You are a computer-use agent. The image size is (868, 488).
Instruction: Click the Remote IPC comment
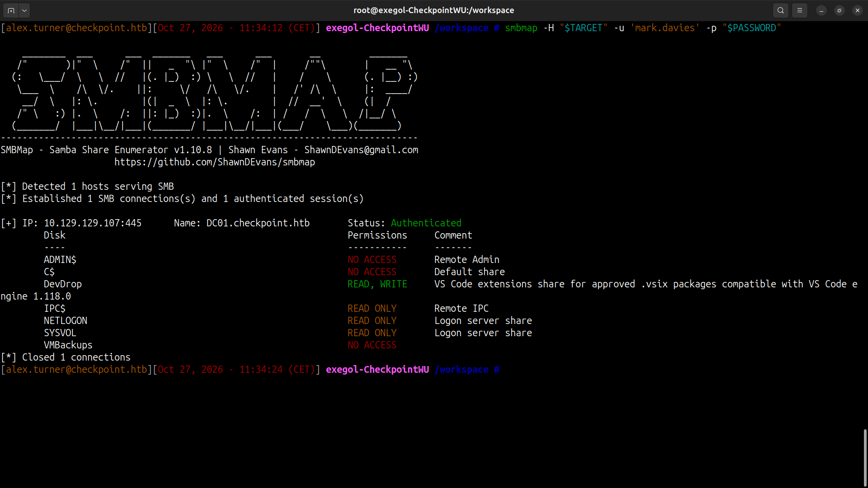(462, 309)
